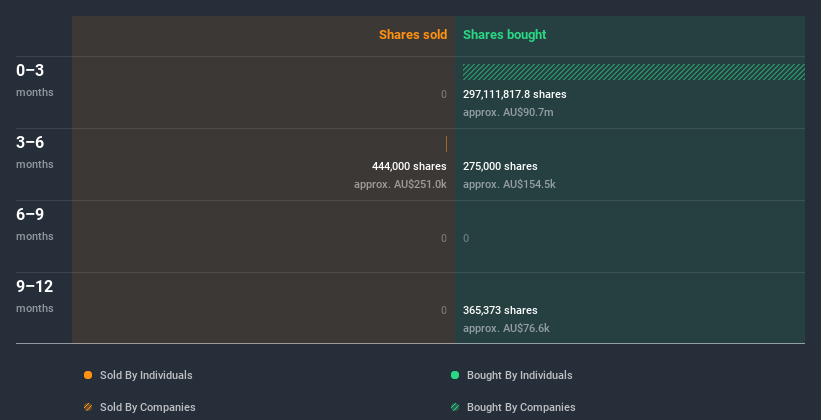Click the 6–9 months row label

[x=35, y=224]
